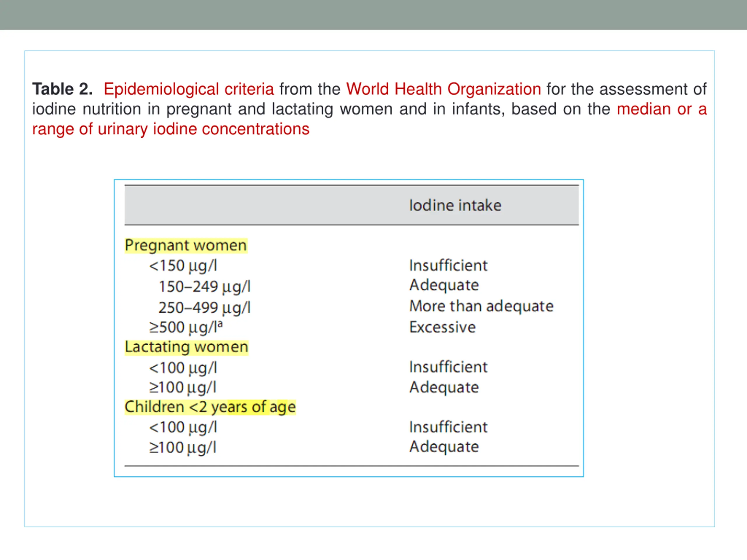Click the highlighted 'Lactating women' heading

click(x=186, y=347)
